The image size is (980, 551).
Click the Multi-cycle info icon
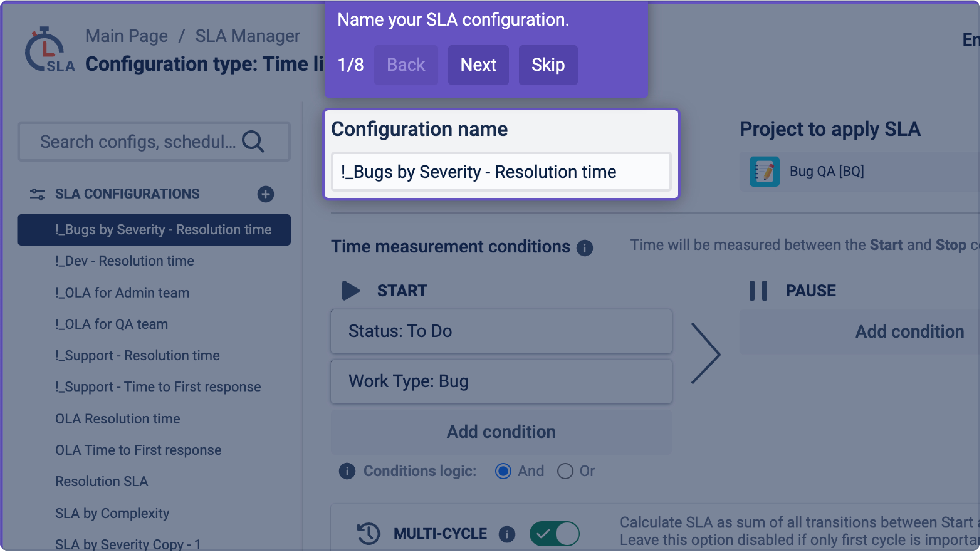pos(507,534)
